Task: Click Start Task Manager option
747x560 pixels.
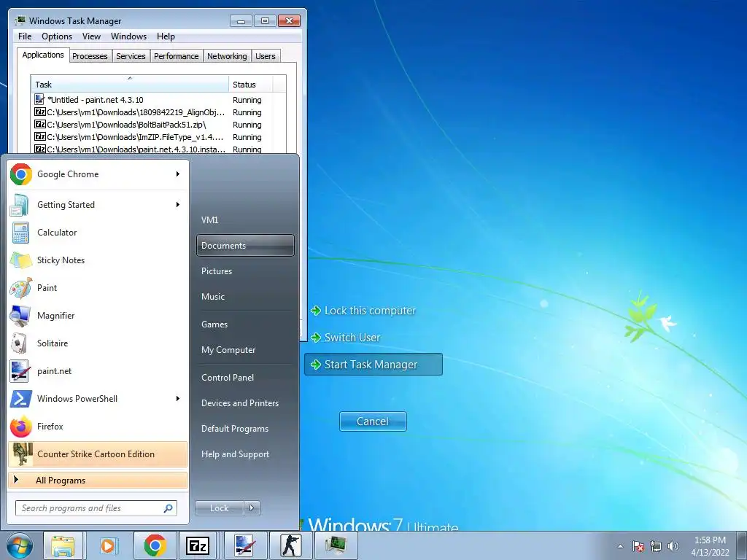Action: (x=373, y=365)
